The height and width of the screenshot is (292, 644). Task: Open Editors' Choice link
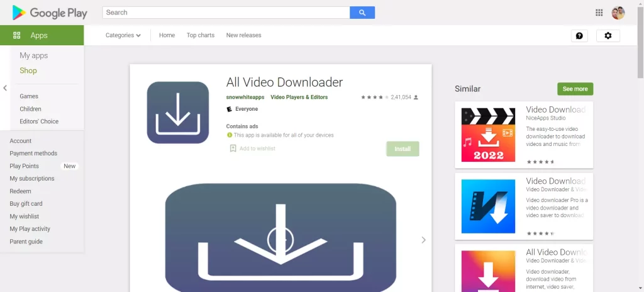(39, 121)
